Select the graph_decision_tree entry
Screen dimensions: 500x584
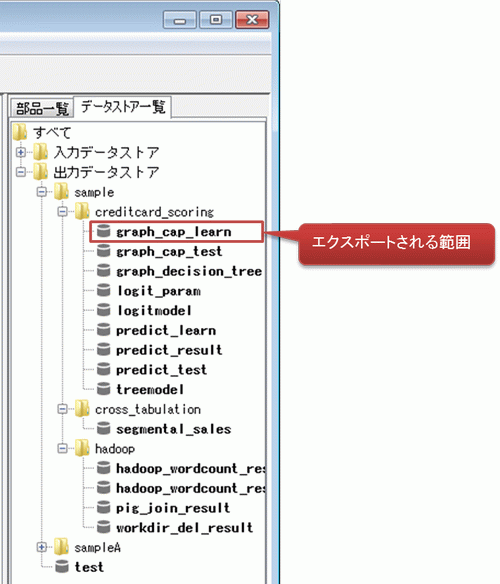point(189,272)
